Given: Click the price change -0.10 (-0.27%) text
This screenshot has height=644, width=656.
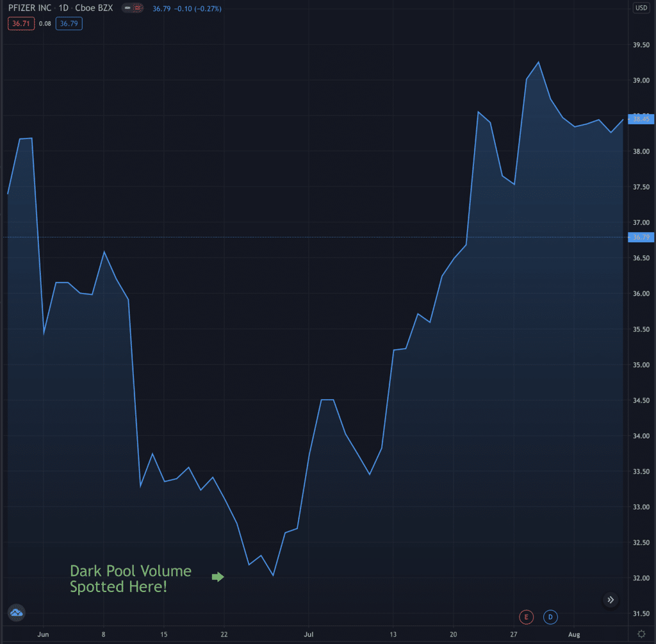Looking at the screenshot, I should 199,9.
